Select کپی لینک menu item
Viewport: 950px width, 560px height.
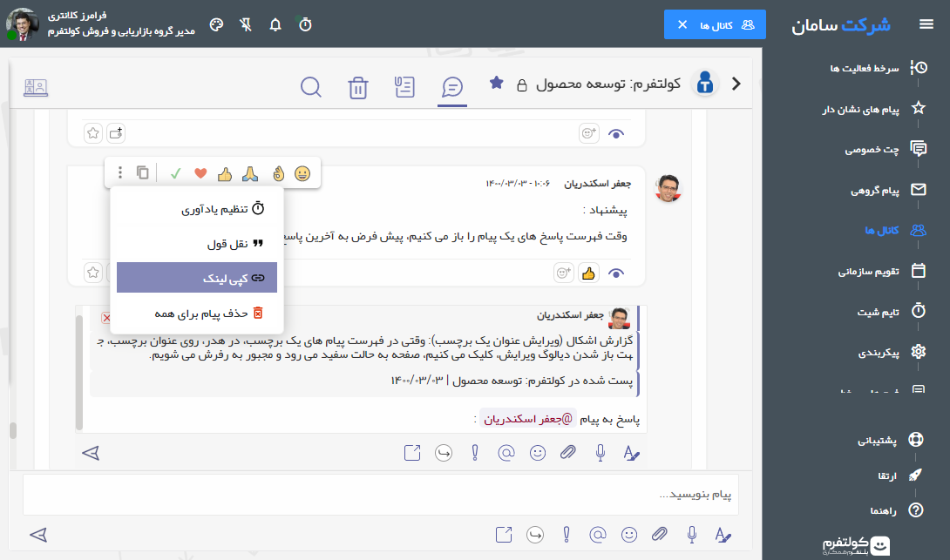tap(197, 277)
